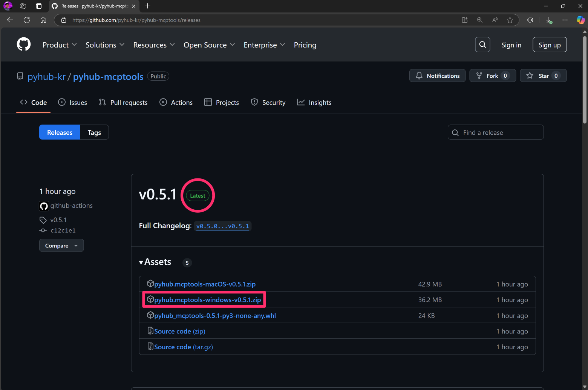
Task: Open the GitHub search magnifier icon
Action: pyautogui.click(x=482, y=45)
